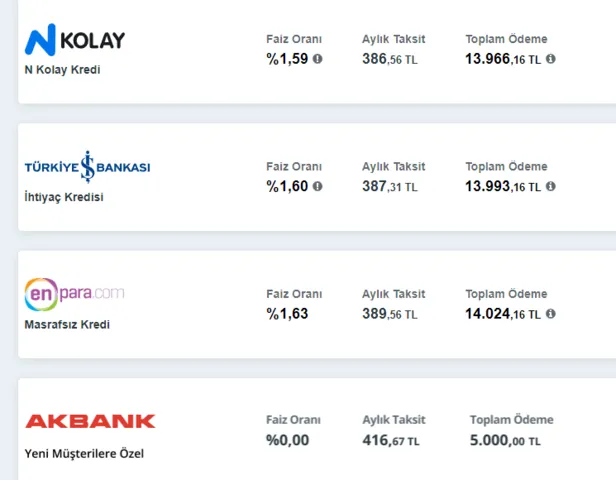Select the Masrafsız Kredi offer

[x=67, y=325]
